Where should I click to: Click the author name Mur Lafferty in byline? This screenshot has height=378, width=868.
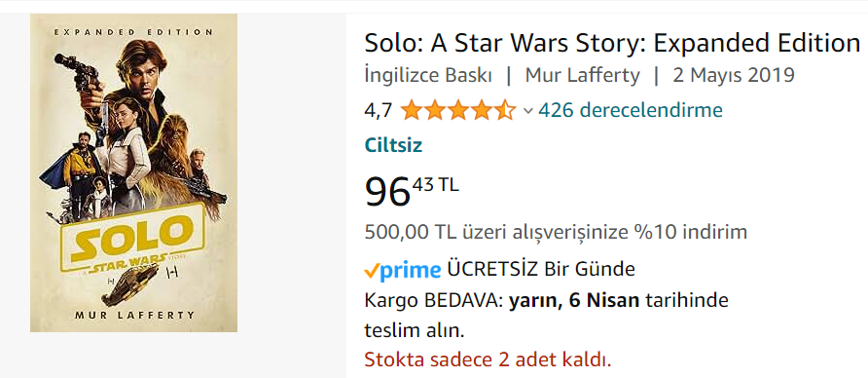pos(582,75)
